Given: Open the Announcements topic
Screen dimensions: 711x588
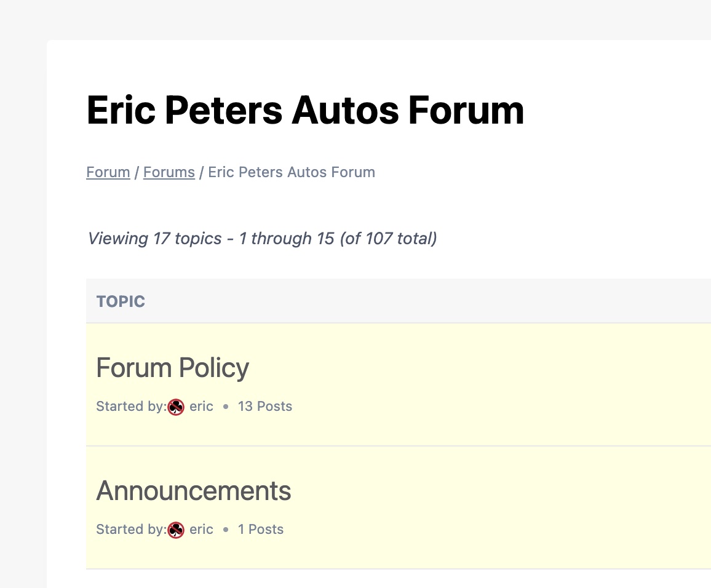Looking at the screenshot, I should point(194,491).
